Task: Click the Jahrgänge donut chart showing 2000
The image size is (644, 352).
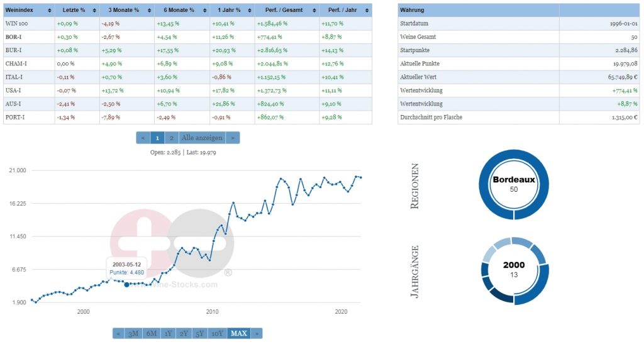Action: (514, 270)
